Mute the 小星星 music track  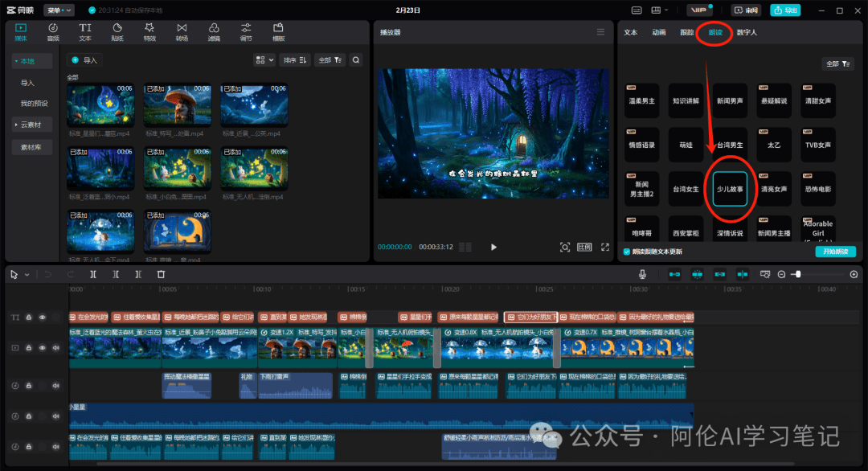[x=56, y=416]
